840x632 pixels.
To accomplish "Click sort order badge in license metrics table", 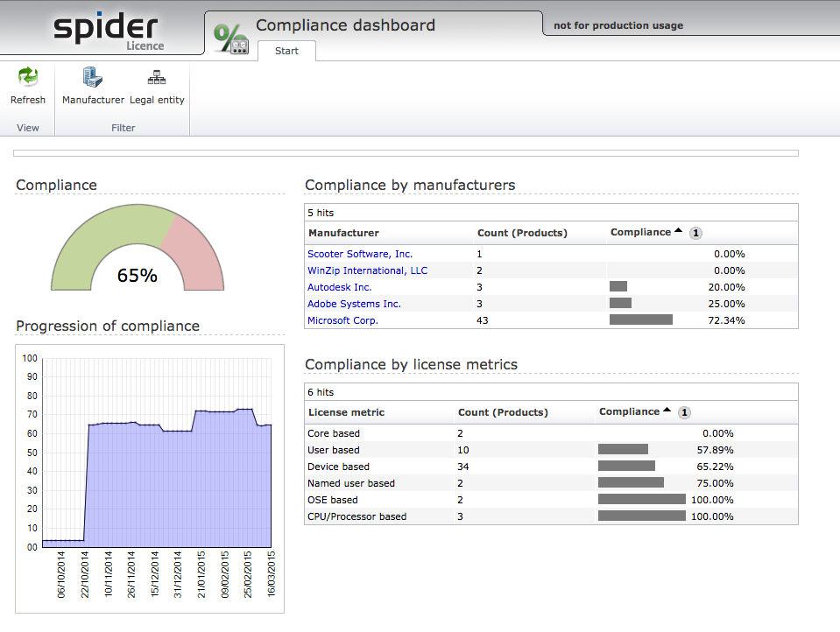I will point(684,412).
